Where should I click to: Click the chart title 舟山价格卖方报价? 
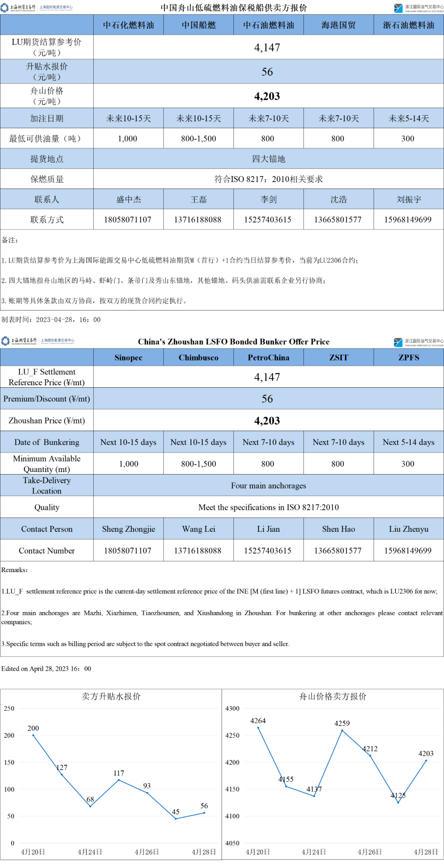(333, 696)
